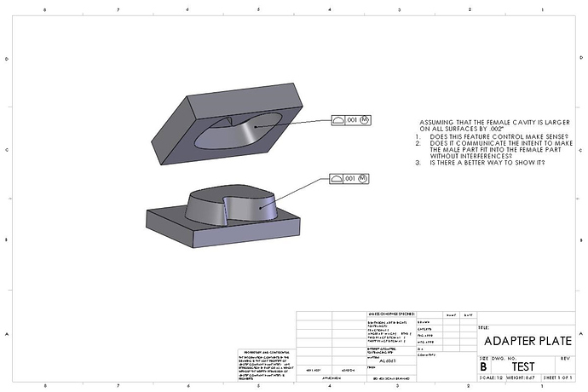
Task: Click the note 'DOES THIS FEATURE CONTROL MAKE SENSE?'
Action: 499,136
